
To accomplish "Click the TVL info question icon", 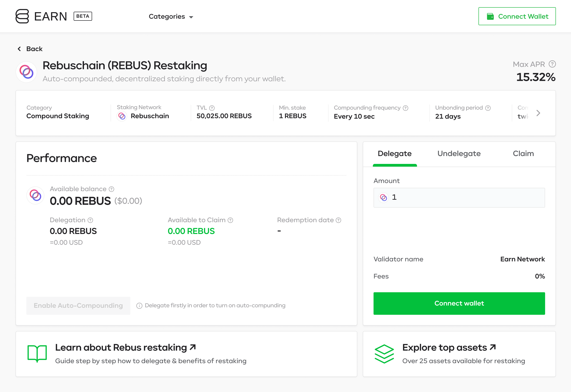I will click(x=212, y=108).
